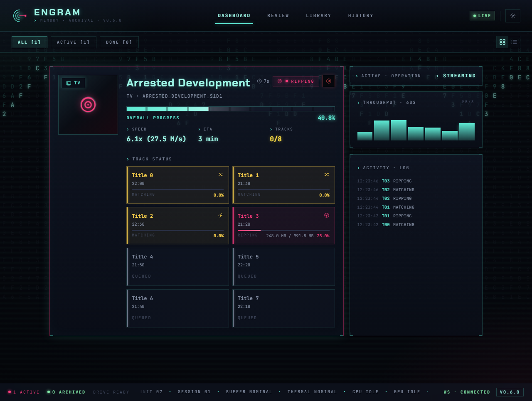Click the T00 MATCHING log entry

click(x=386, y=225)
